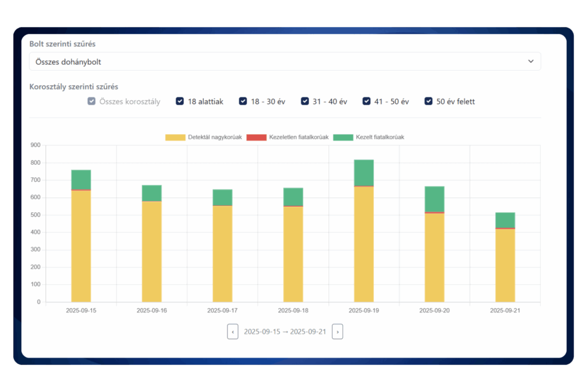Image resolution: width=588 pixels, height=392 pixels.
Task: Go to previous week with left arrow
Action: click(233, 332)
